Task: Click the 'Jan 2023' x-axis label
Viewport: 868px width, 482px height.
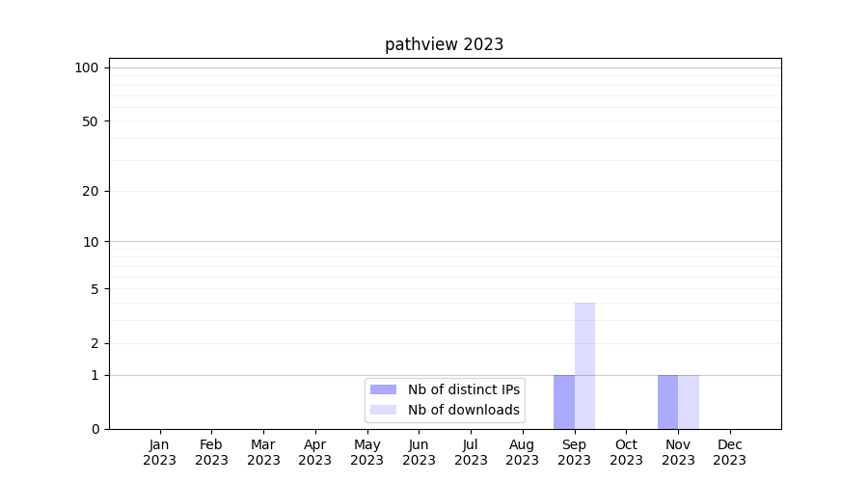Action: coord(159,452)
